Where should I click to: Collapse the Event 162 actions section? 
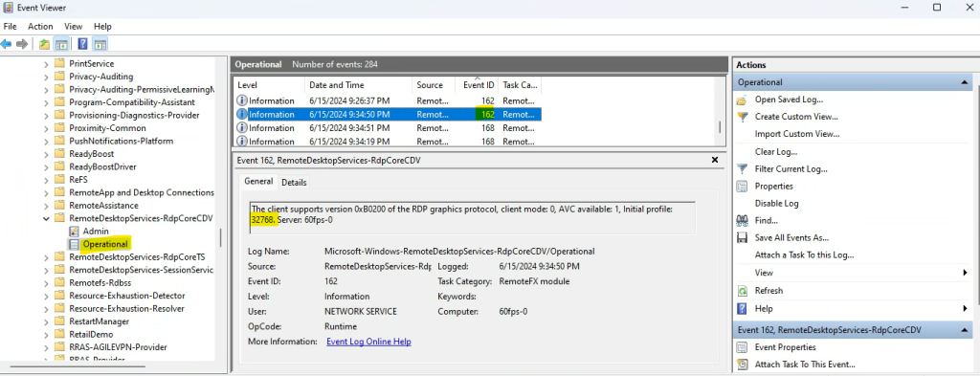pos(966,329)
